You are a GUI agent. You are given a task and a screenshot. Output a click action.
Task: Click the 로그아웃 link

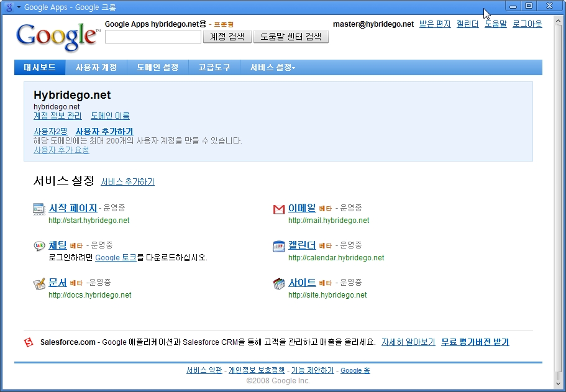pos(527,24)
